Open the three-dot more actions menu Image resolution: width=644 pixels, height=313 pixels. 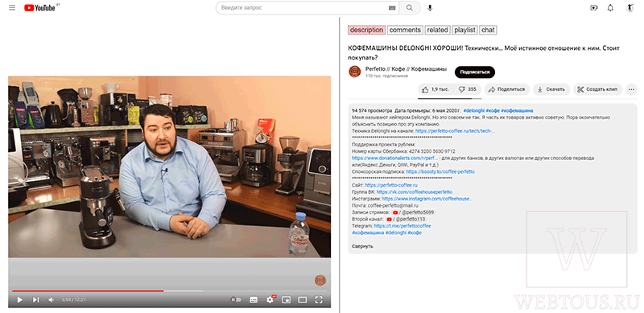(632, 89)
